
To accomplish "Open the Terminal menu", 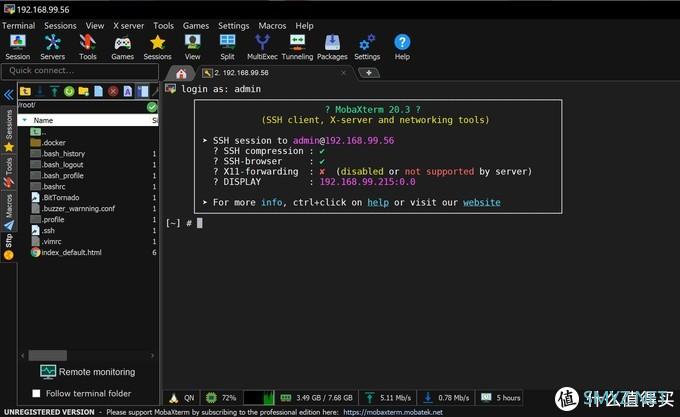I will (x=19, y=26).
